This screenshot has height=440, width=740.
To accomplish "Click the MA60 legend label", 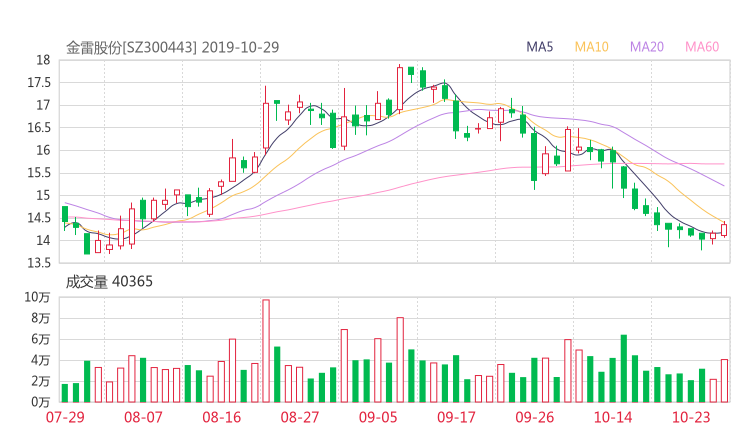I will click(x=702, y=47).
